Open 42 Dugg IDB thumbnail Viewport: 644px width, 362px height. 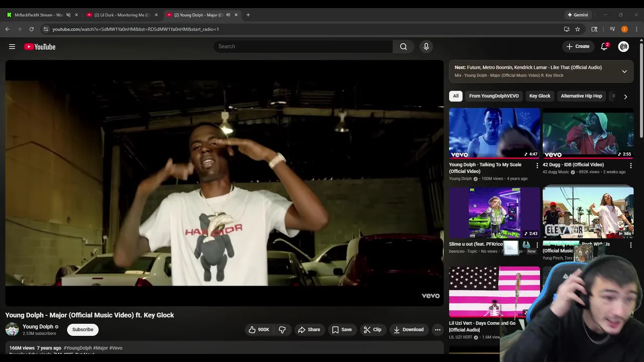point(588,133)
